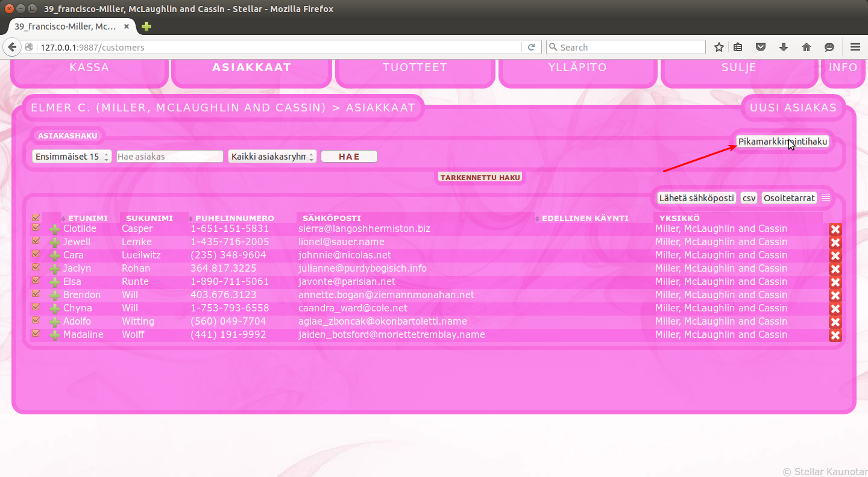
Task: Click red X to delete Brendon Will
Action: [835, 296]
